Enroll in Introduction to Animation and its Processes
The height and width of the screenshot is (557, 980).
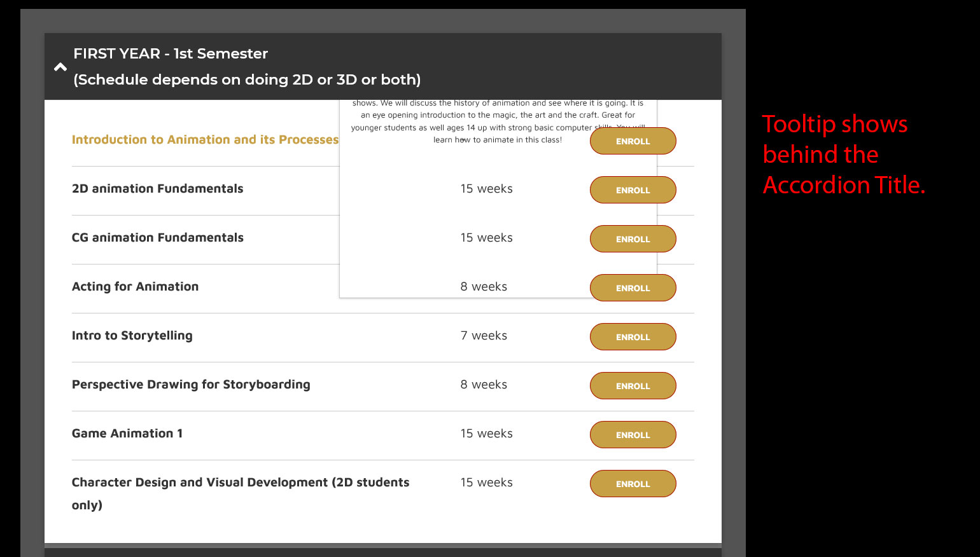633,141
